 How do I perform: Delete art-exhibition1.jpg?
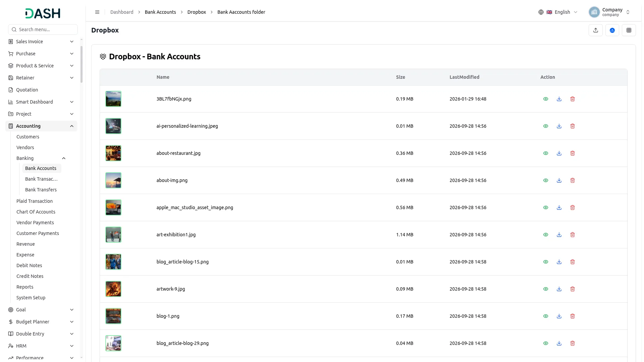pyautogui.click(x=573, y=235)
